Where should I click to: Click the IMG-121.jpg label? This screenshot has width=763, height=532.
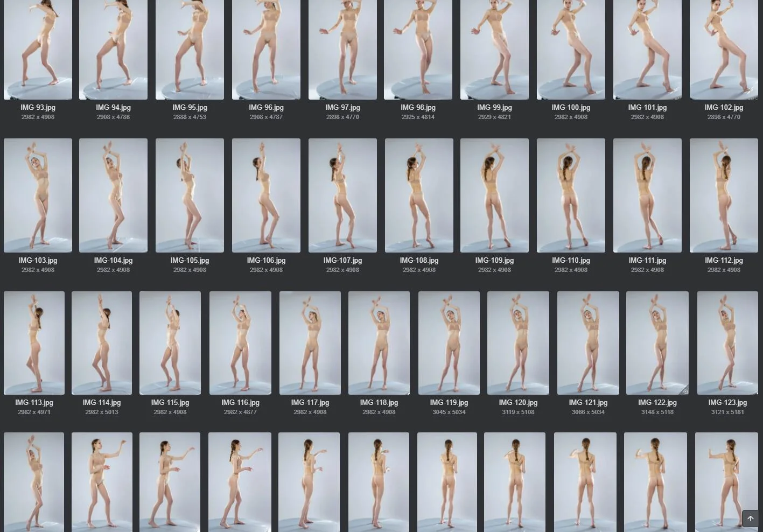pyautogui.click(x=588, y=403)
